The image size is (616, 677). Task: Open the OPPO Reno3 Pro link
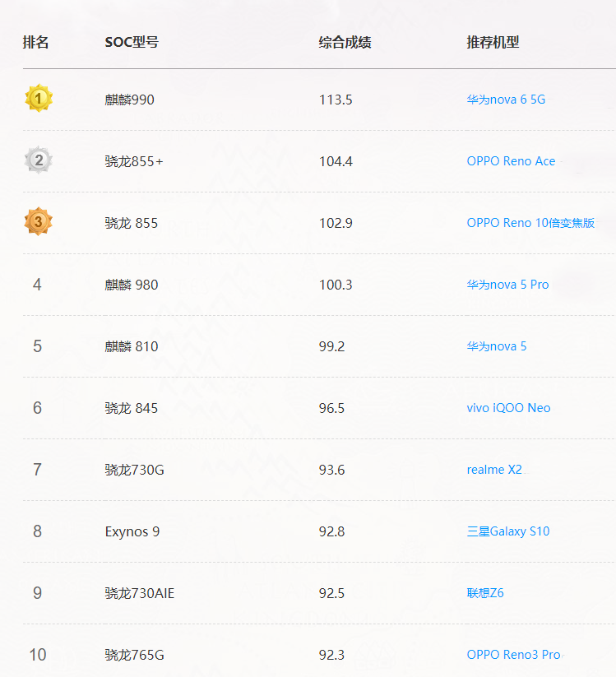coord(514,655)
